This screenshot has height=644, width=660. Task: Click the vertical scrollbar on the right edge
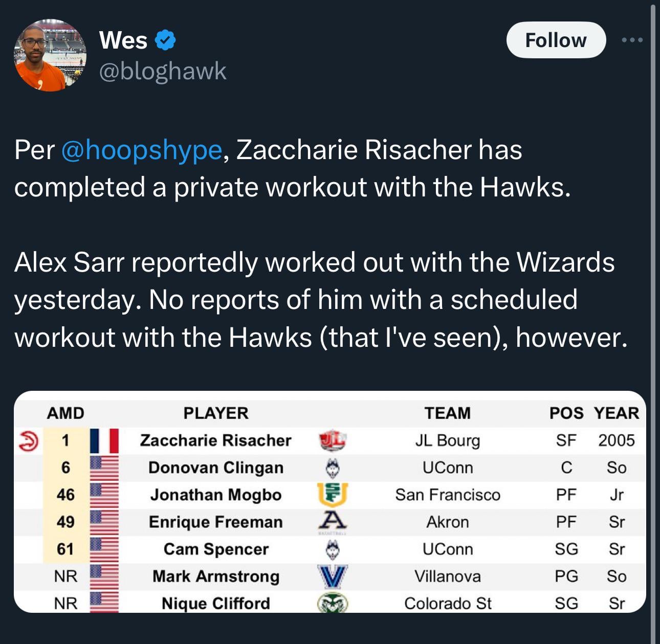coord(653,307)
